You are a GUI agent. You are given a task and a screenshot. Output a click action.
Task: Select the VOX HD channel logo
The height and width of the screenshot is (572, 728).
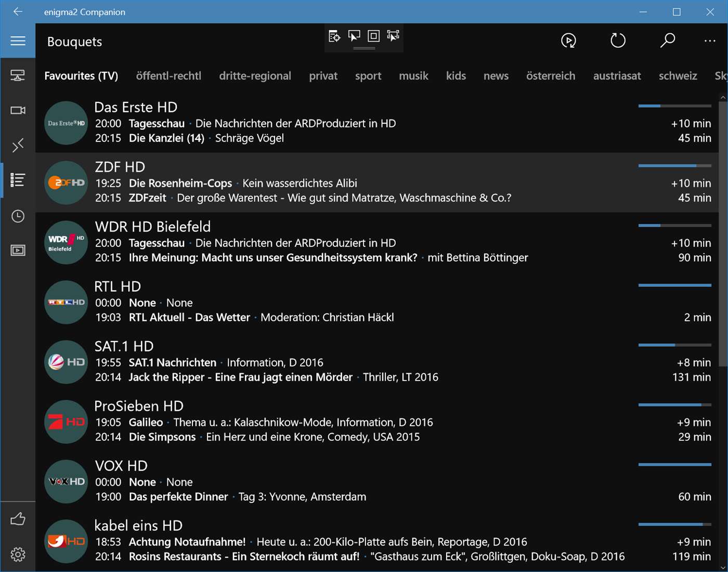point(66,482)
